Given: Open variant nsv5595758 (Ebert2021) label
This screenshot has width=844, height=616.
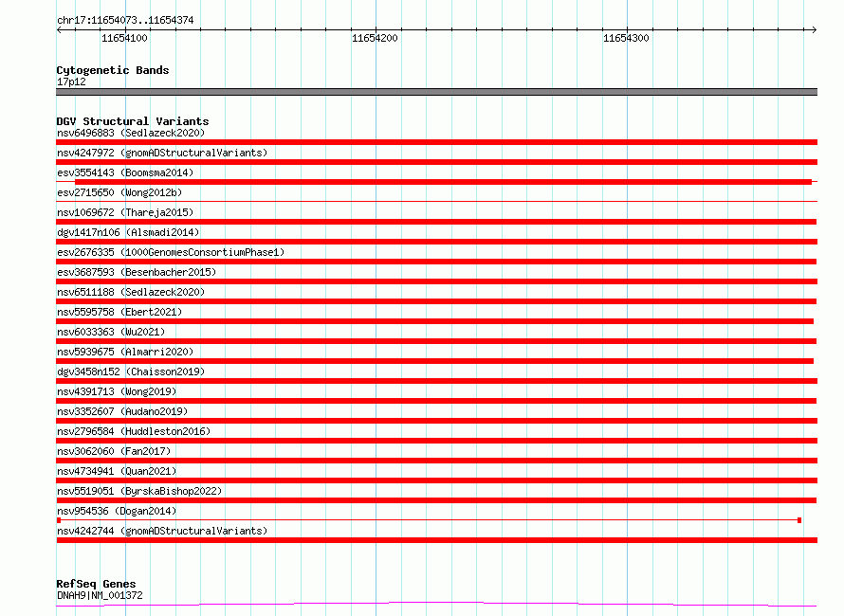Looking at the screenshot, I should pyautogui.click(x=119, y=312).
